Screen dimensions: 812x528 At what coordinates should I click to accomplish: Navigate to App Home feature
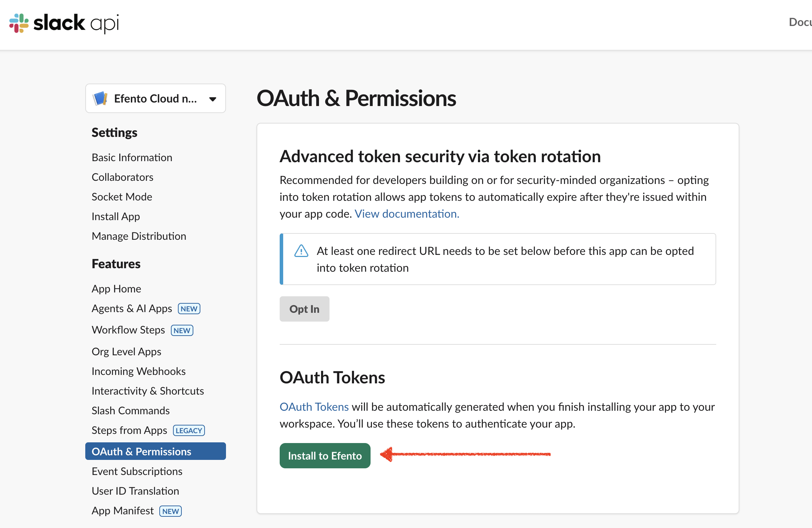click(117, 289)
